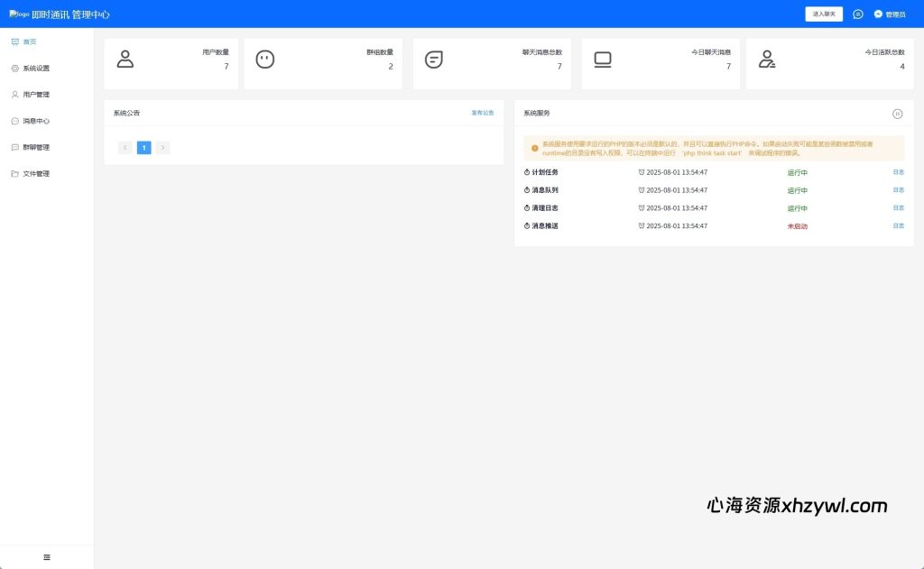924x569 pixels.
Task: Go to the next announcements page
Action: [162, 148]
